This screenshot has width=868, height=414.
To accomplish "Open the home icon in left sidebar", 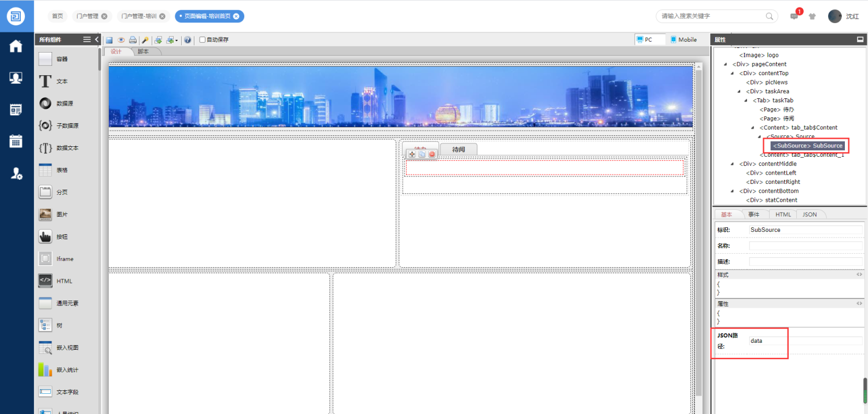I will tap(16, 46).
